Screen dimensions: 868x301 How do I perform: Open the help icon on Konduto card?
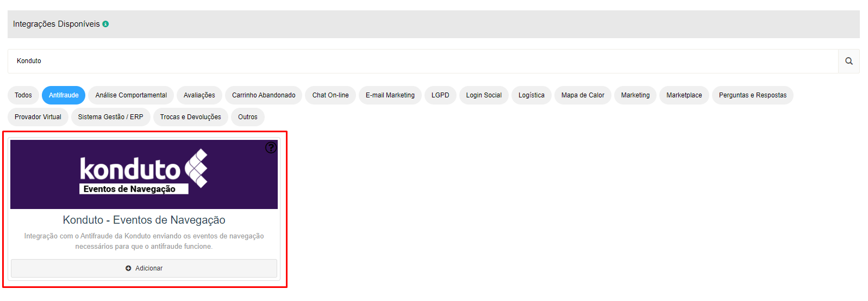[271, 148]
